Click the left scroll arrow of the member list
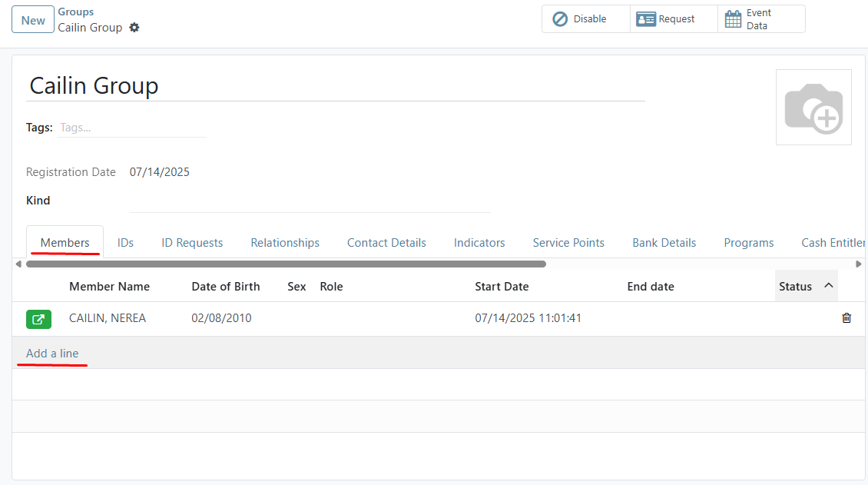Screen dimensions: 868x485 tap(18, 264)
